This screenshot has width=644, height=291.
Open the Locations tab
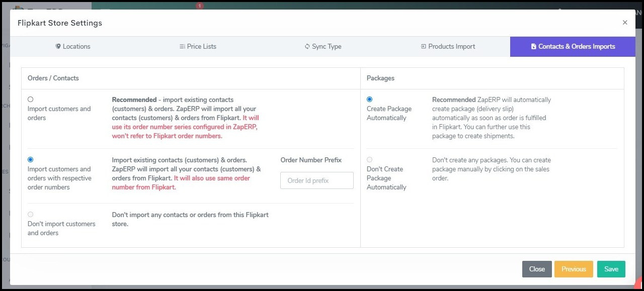coord(73,46)
